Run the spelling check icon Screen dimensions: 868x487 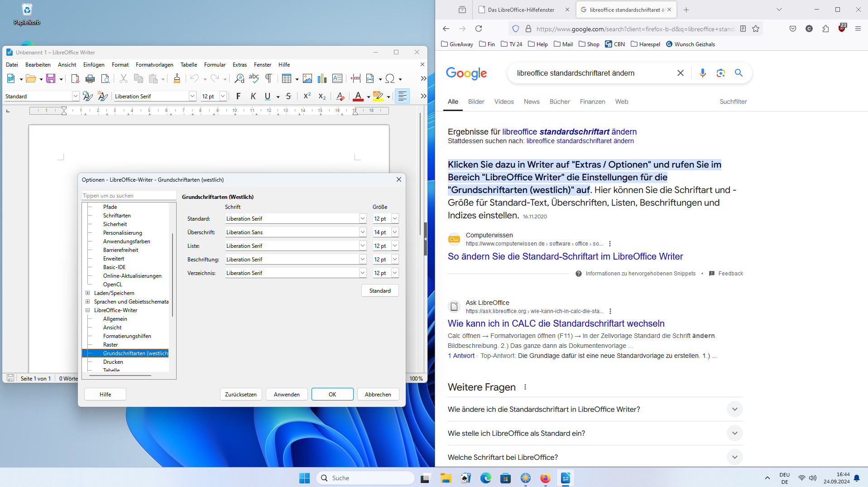click(x=254, y=79)
